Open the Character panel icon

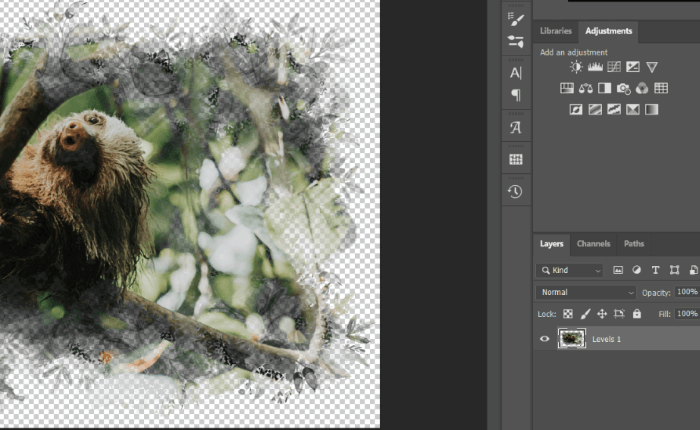click(516, 73)
